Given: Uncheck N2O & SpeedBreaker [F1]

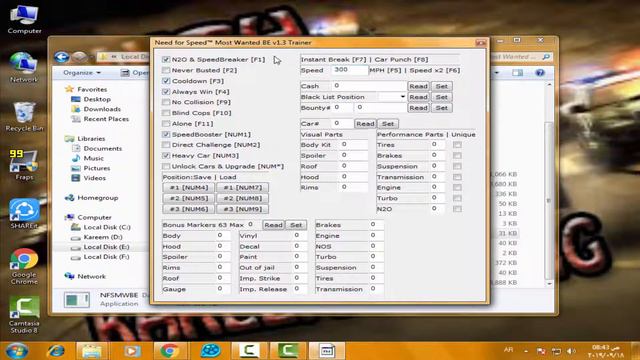Looking at the screenshot, I should (x=166, y=60).
